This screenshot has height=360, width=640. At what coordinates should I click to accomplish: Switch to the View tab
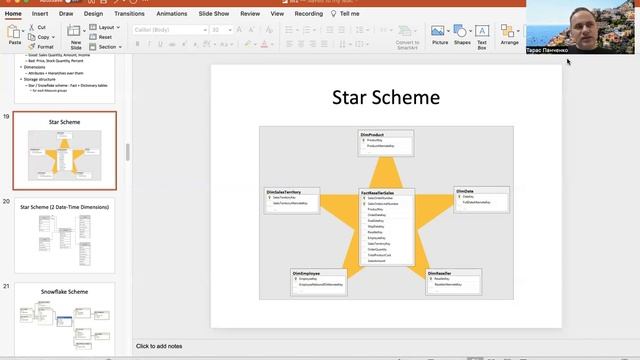(277, 13)
